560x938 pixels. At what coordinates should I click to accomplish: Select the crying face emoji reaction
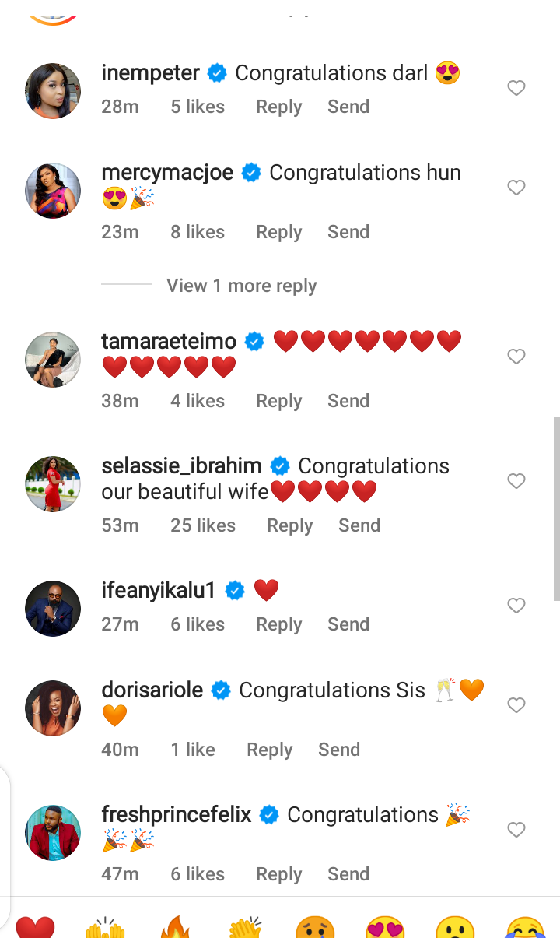(x=315, y=928)
